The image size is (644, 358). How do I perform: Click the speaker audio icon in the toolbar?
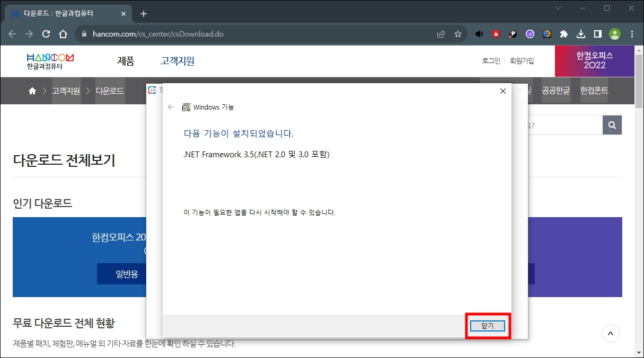(479, 34)
